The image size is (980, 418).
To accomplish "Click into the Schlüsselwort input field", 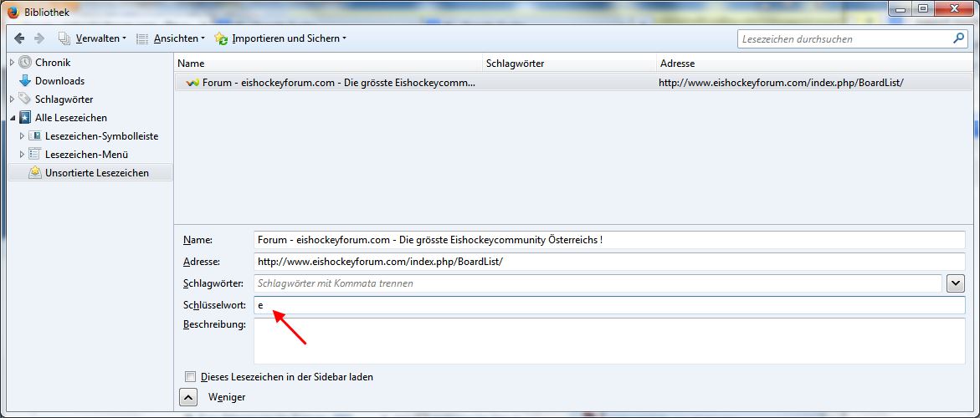I will coord(609,306).
